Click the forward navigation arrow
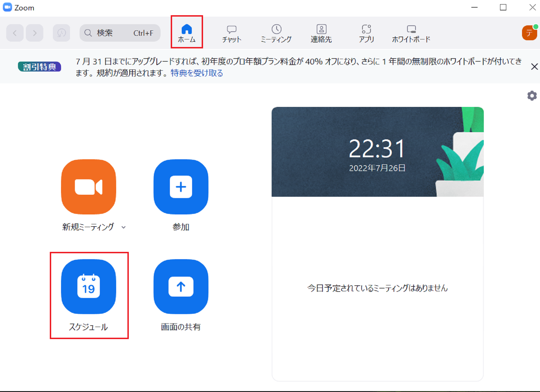This screenshot has height=392, width=540. (x=35, y=33)
